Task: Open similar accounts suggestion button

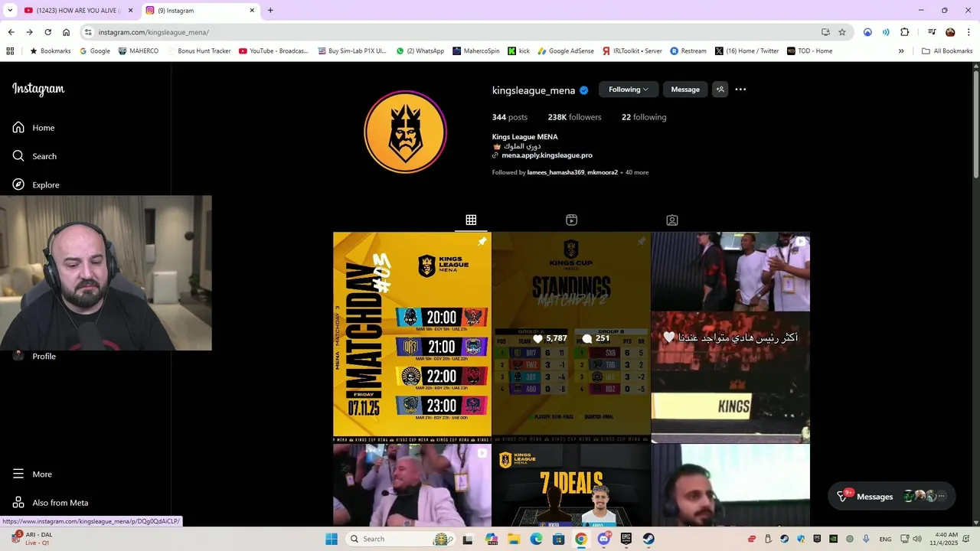Action: tap(720, 90)
